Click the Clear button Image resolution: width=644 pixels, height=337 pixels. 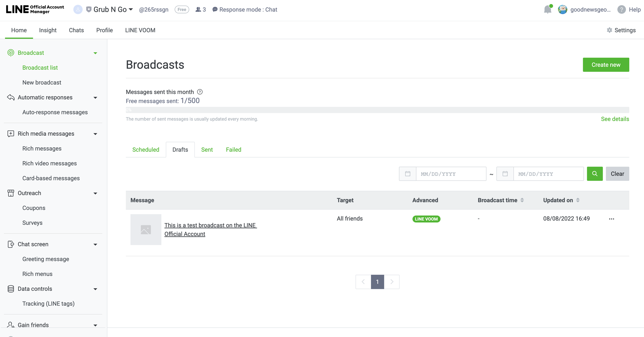tap(617, 174)
